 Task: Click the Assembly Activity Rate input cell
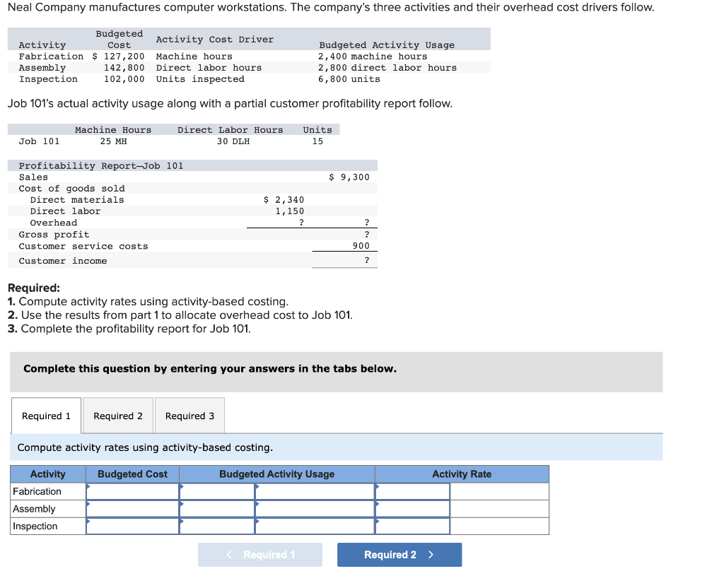tap(414, 509)
